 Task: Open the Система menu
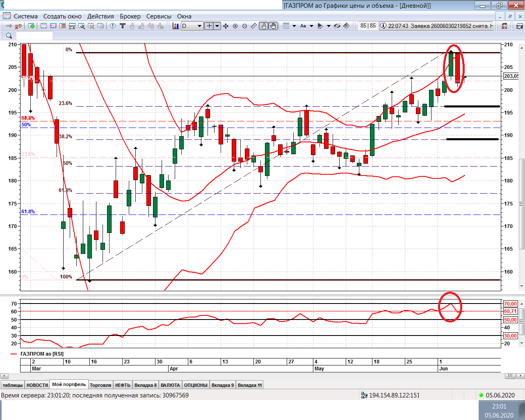[x=26, y=16]
